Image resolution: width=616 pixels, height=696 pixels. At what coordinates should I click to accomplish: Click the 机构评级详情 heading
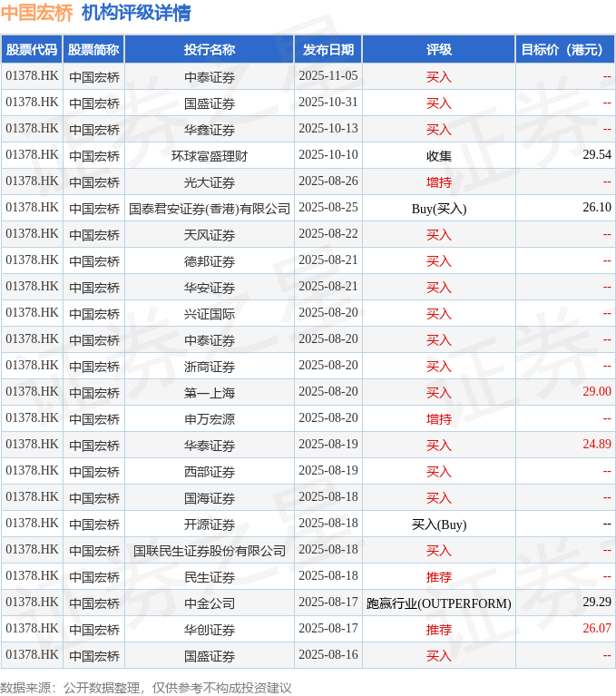(136, 13)
